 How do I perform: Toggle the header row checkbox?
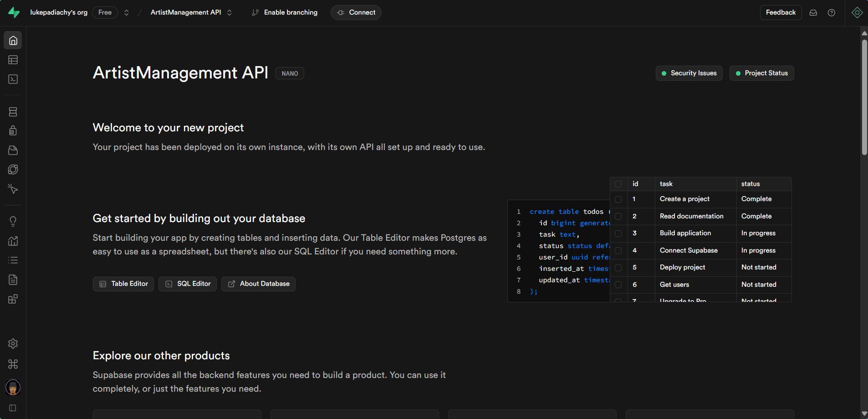[618, 184]
